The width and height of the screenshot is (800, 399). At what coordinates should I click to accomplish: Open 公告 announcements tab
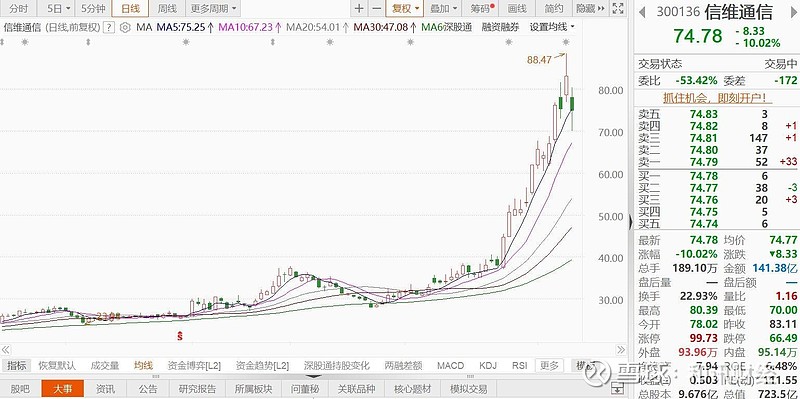(x=148, y=389)
